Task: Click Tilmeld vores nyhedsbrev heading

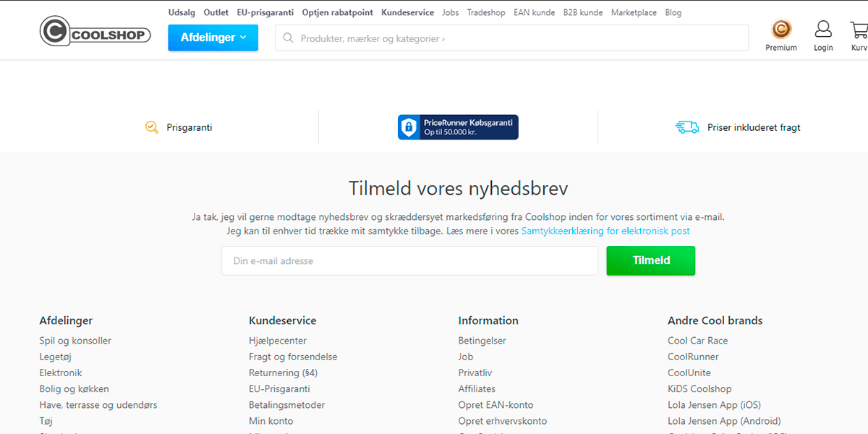Action: click(459, 189)
